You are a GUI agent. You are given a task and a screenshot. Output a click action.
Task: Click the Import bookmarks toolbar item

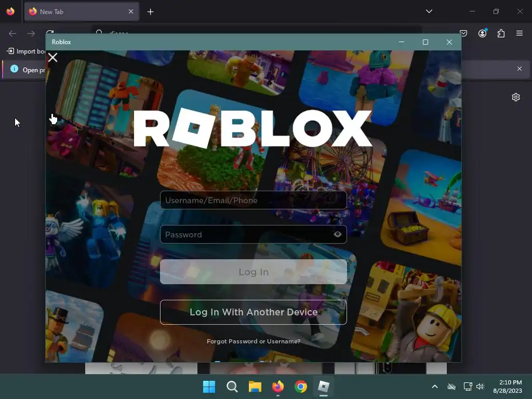click(x=26, y=51)
